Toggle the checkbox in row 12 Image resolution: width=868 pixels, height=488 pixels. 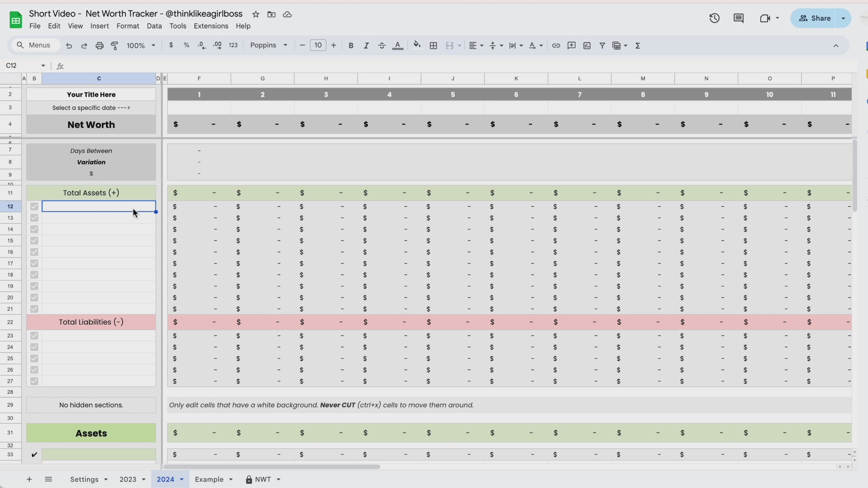pos(34,206)
